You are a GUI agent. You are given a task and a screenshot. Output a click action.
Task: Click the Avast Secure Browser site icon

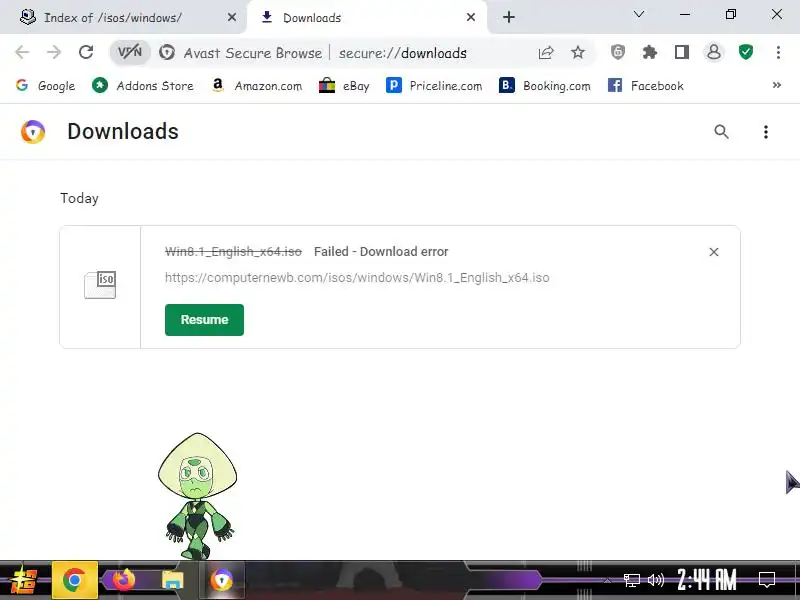pyautogui.click(x=167, y=53)
